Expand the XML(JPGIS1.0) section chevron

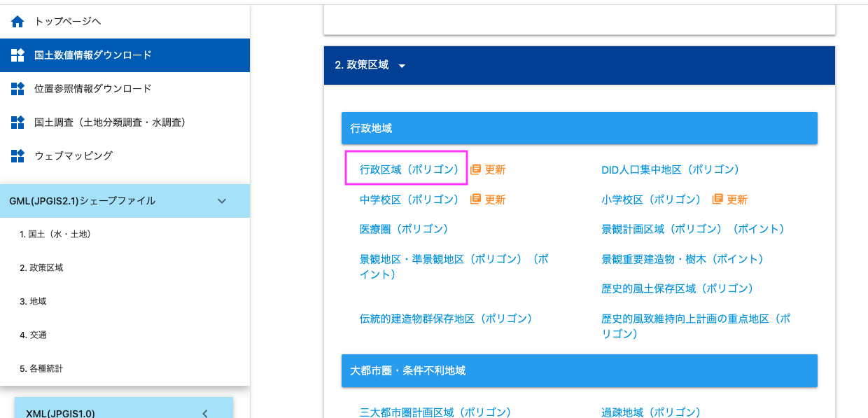pyautogui.click(x=205, y=413)
